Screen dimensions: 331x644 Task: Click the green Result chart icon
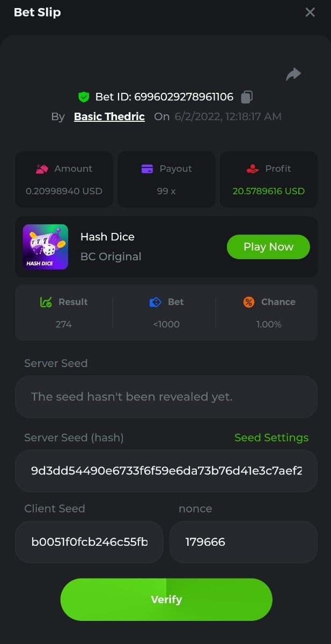click(x=46, y=302)
